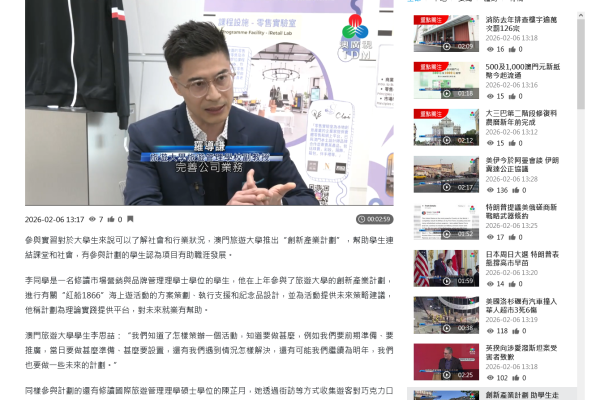Click like icon for the 13:16 banknotes item
The image size is (600, 400).
[512, 96]
